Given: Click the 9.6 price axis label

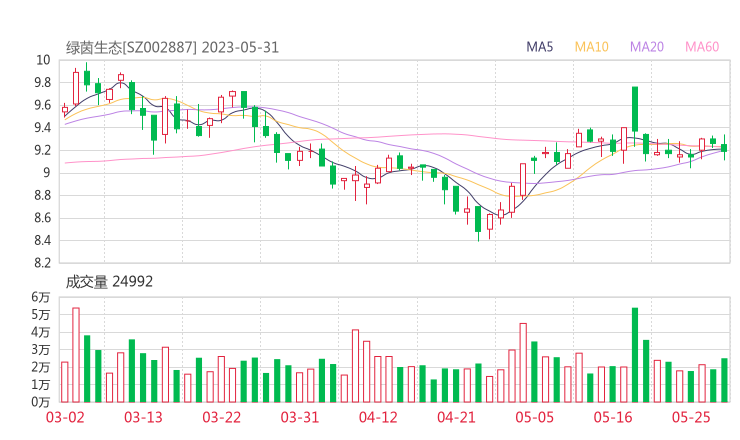Looking at the screenshot, I should coord(42,105).
